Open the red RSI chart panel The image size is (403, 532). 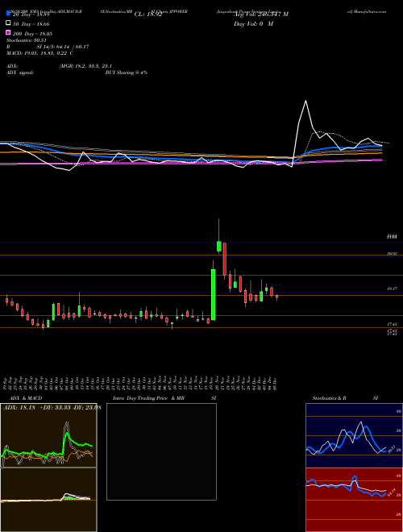coord(354,500)
